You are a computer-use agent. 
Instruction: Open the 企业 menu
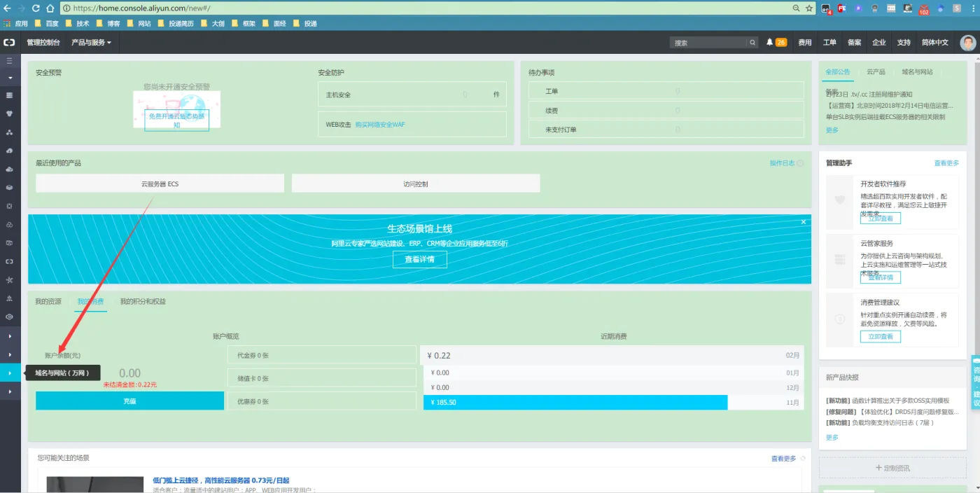[x=879, y=43]
